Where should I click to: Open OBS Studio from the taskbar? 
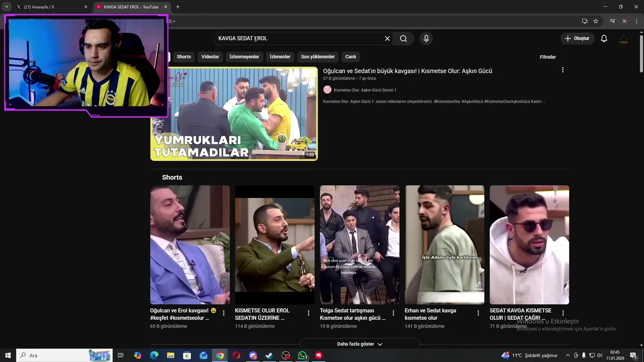click(x=286, y=355)
